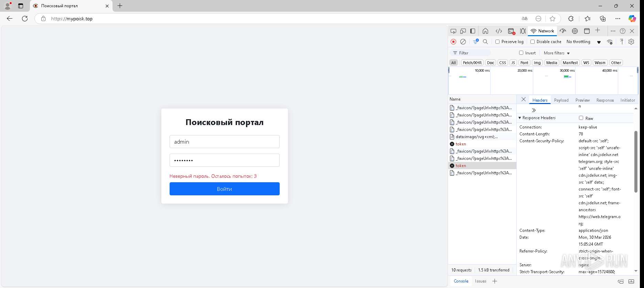Open Favorites list icon
The height and width of the screenshot is (288, 644).
tap(587, 19)
